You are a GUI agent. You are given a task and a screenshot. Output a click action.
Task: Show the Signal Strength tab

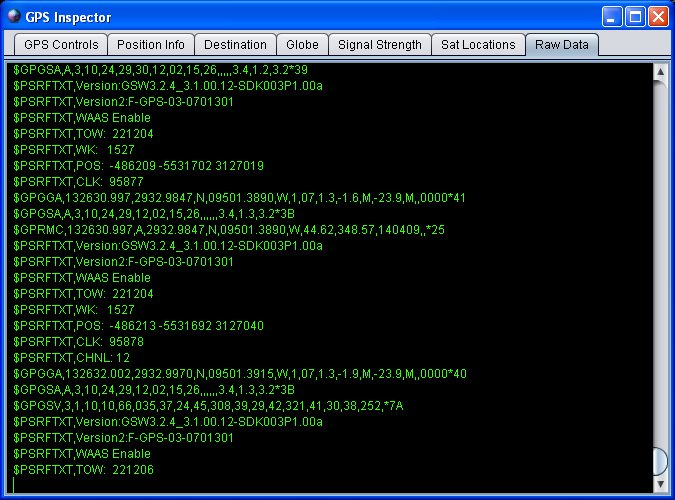[380, 45]
